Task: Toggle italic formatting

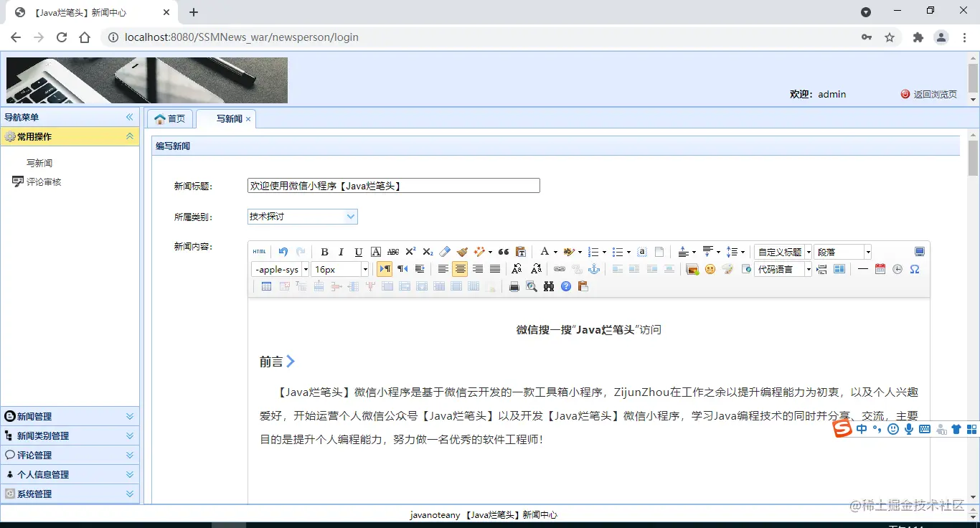Action: point(341,251)
